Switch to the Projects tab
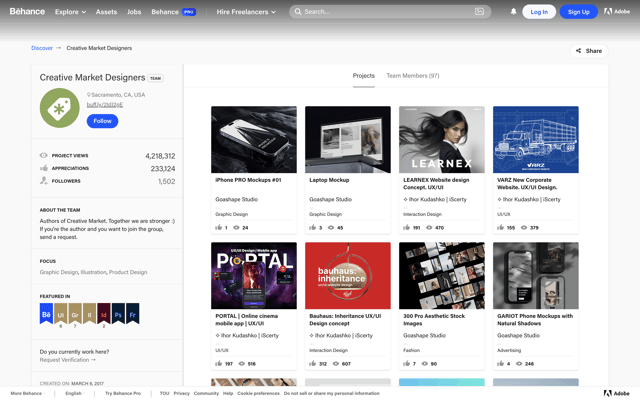The height and width of the screenshot is (400, 640). point(364,76)
